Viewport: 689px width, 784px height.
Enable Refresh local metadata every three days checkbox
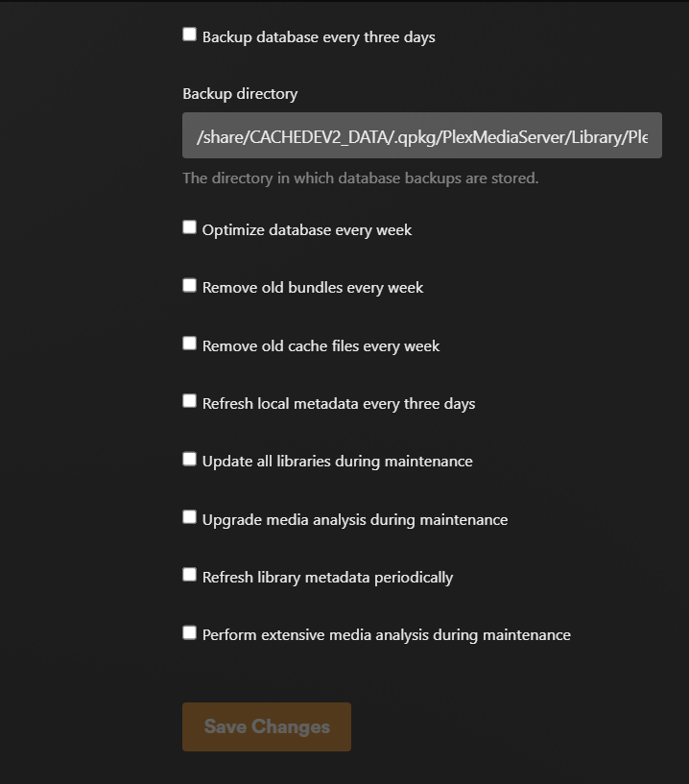click(190, 401)
